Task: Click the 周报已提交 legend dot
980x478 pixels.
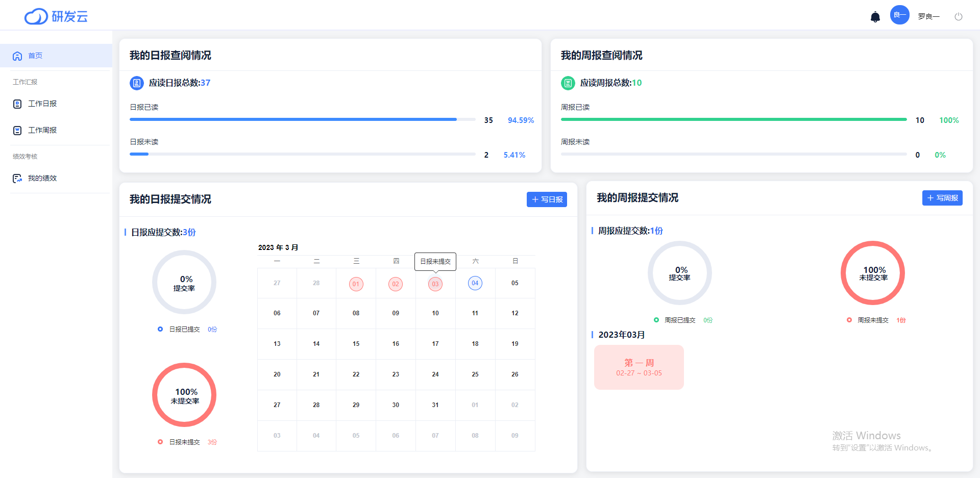Action: (x=656, y=320)
